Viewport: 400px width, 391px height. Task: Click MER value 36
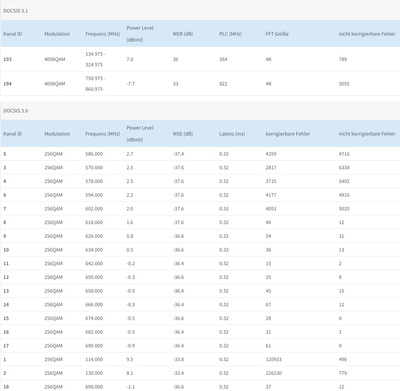[x=175, y=59]
